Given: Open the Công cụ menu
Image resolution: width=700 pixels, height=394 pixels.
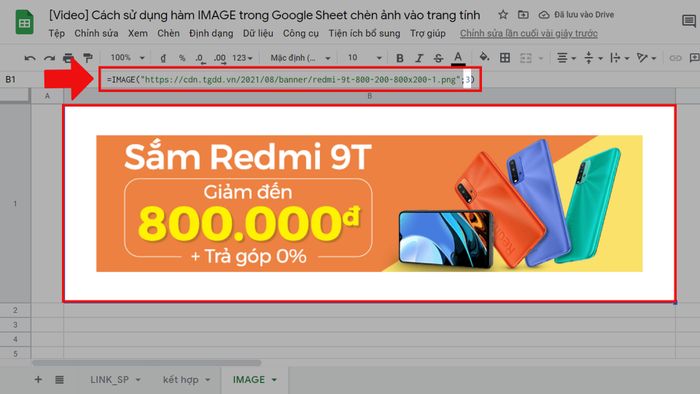Looking at the screenshot, I should [x=301, y=33].
